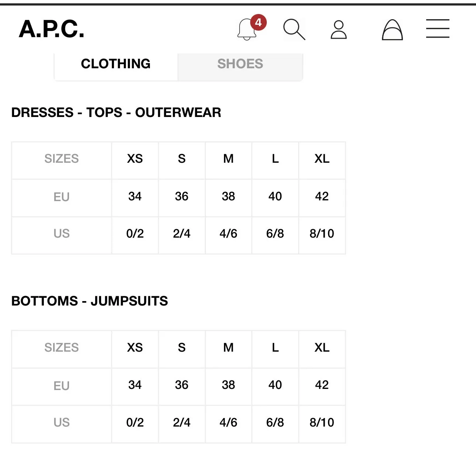This screenshot has width=476, height=476.
Task: Click the search magnifier icon
Action: [x=294, y=29]
